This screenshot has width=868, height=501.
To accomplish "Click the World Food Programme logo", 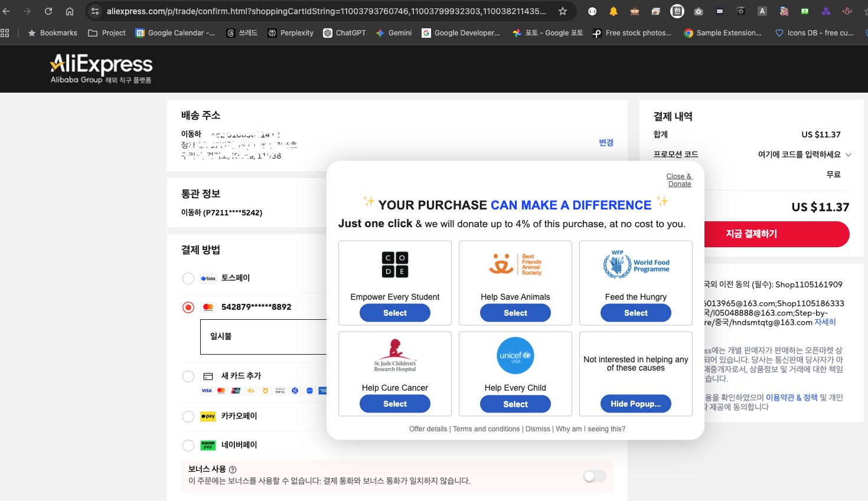I will pyautogui.click(x=636, y=264).
